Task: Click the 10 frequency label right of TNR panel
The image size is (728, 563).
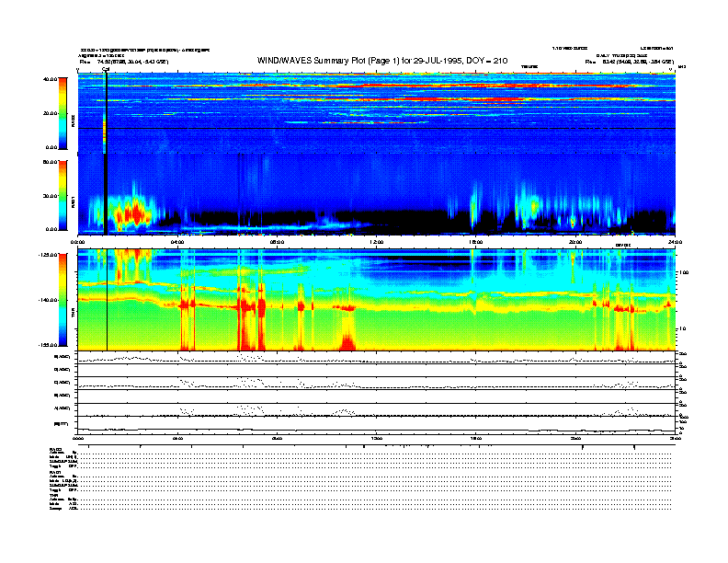Action: coord(682,329)
